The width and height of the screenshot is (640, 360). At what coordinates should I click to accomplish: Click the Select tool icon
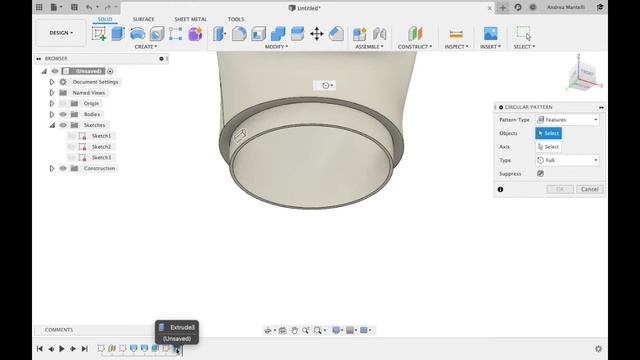524,33
